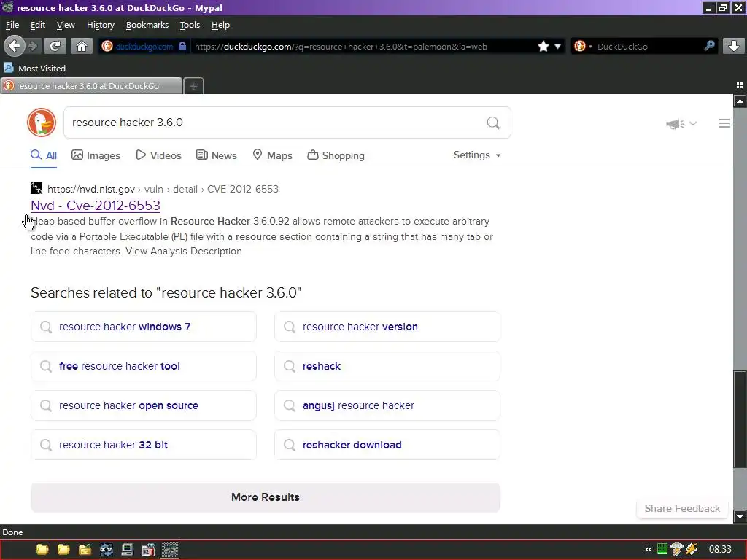Search related: resource hacker version

coord(387,327)
